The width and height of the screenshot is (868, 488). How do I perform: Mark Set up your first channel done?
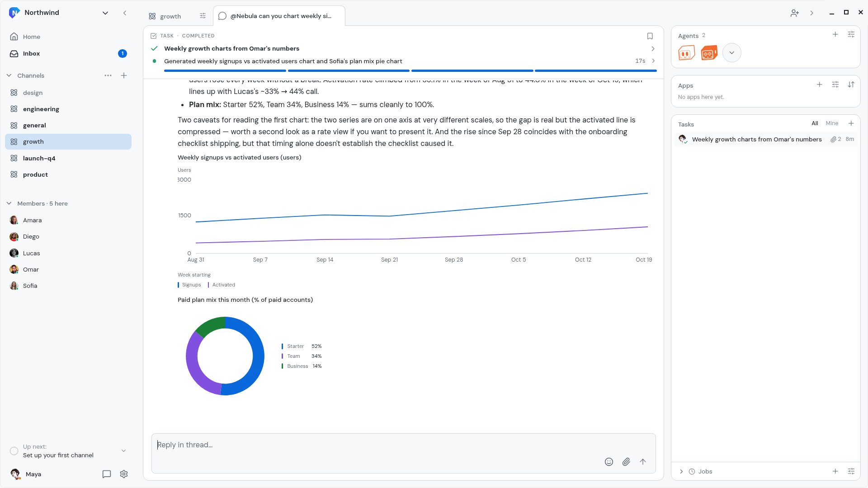[14, 451]
